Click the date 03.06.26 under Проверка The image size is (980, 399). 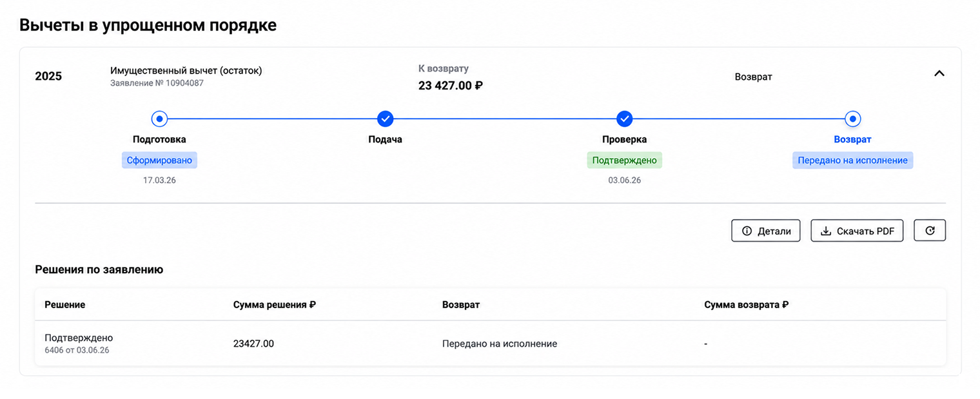click(x=624, y=180)
